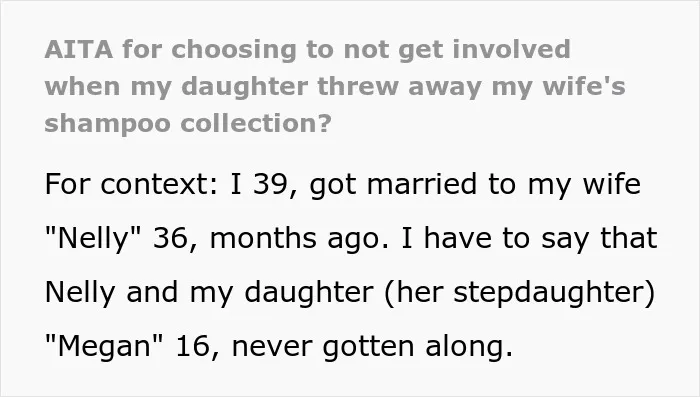Screen dimensions: 700x397
Task: Click the age "16" after Megan
Action: 193,346
